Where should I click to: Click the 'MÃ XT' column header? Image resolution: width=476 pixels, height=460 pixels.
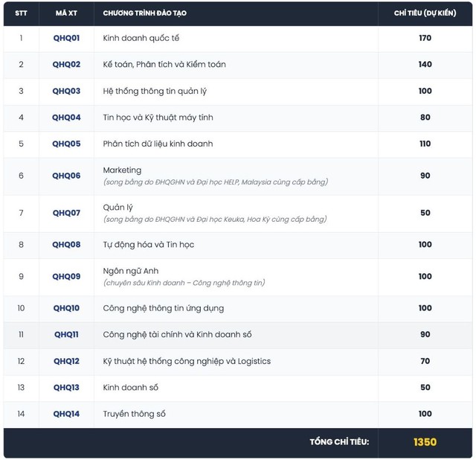coord(66,13)
